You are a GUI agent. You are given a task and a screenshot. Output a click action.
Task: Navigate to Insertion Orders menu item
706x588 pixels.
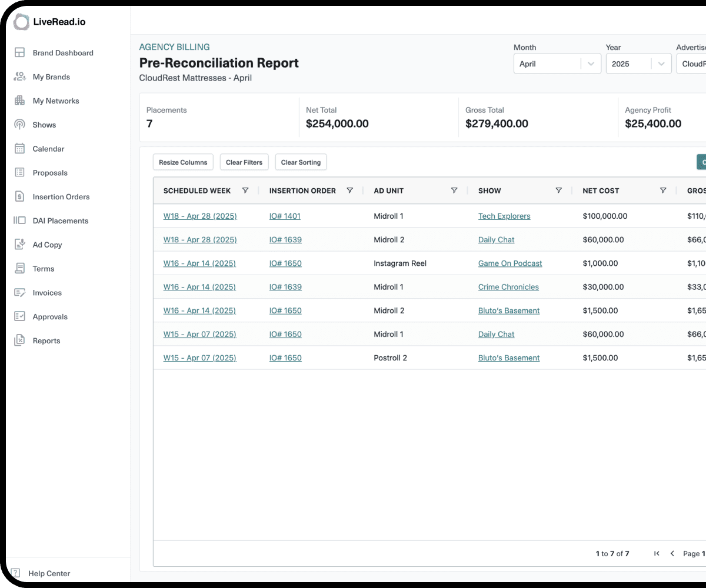tap(61, 197)
